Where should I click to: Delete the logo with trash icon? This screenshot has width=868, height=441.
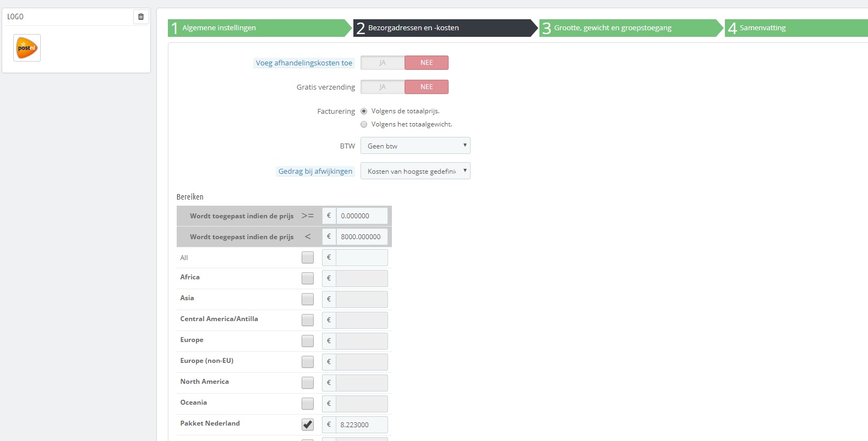141,16
